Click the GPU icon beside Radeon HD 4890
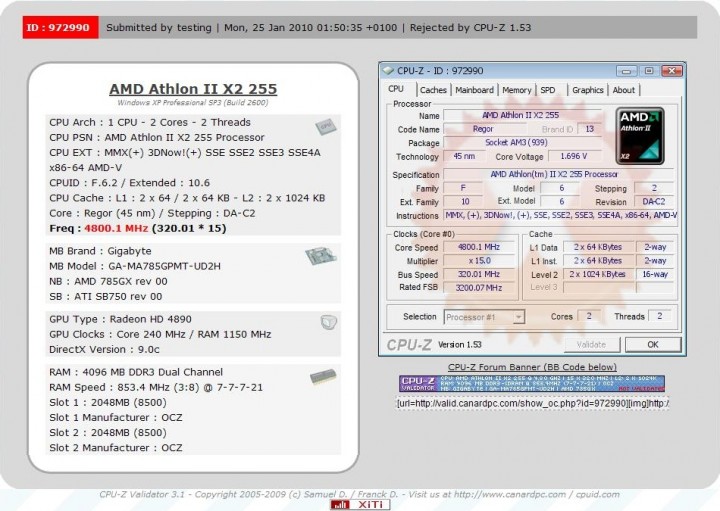Screen dimensions: 720x511 [x=329, y=322]
